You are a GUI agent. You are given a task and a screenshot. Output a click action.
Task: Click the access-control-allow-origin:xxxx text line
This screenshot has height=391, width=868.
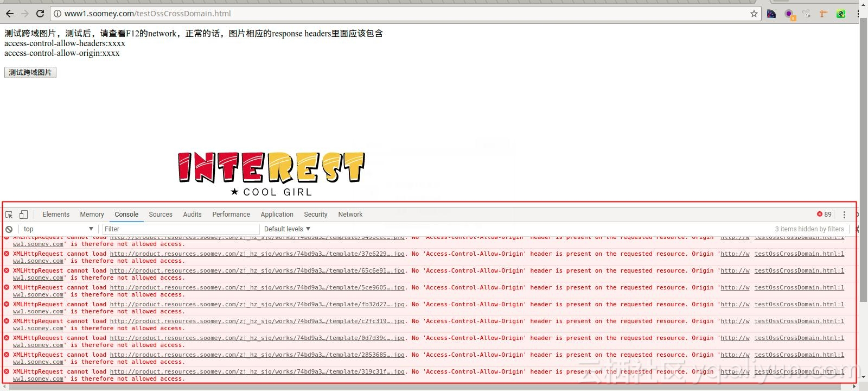pyautogui.click(x=62, y=53)
